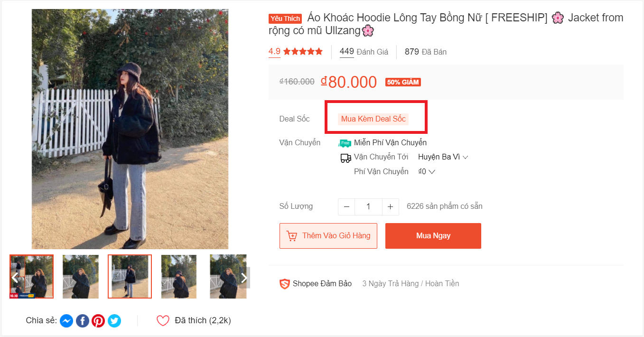Expand the shipping fee ₫0 dropdown
The height and width of the screenshot is (337, 644).
coord(427,172)
